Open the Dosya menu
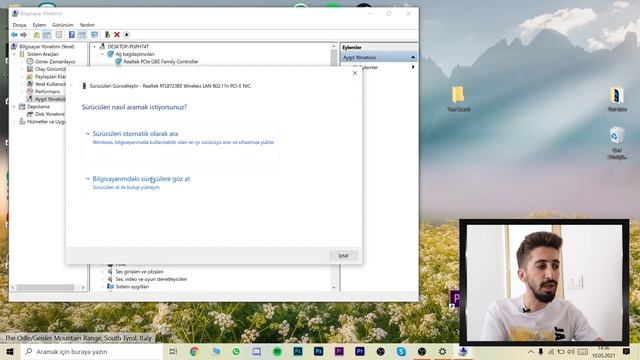Image resolution: width=640 pixels, height=360 pixels. [x=19, y=25]
